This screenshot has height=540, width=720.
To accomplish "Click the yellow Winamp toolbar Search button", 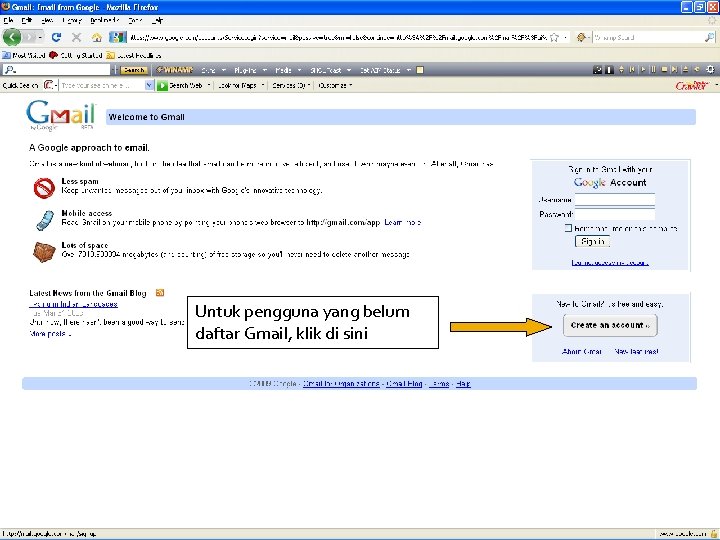I will (134, 70).
